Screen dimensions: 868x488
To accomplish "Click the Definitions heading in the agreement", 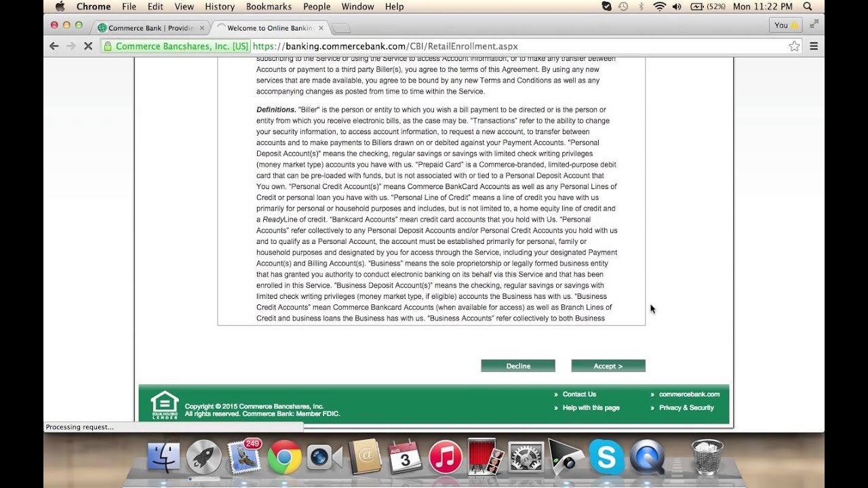I will click(x=276, y=109).
